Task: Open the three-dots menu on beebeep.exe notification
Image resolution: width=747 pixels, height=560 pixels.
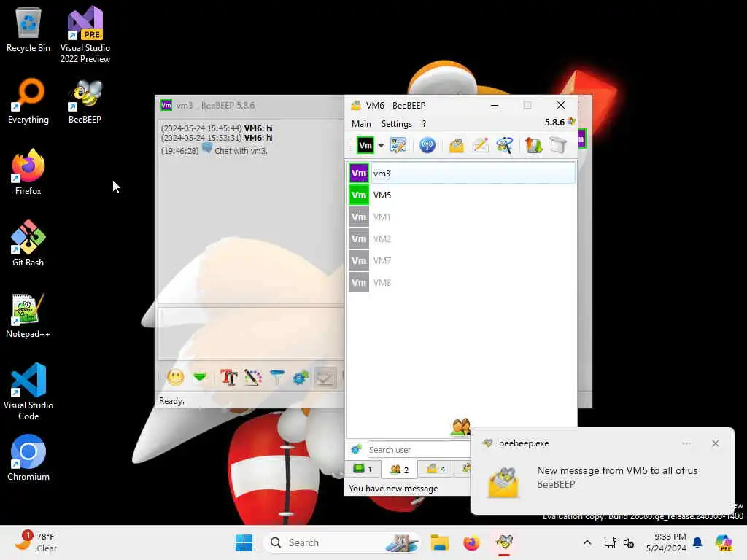Action: click(686, 443)
